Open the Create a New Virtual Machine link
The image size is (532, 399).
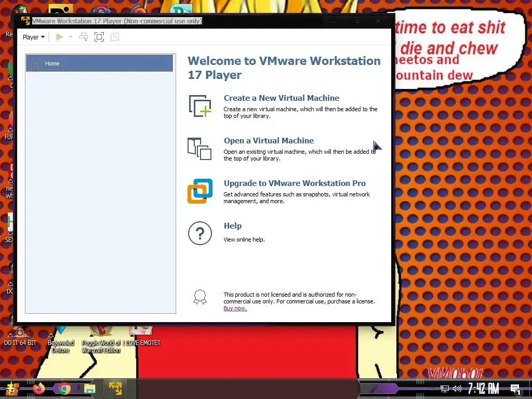281,98
